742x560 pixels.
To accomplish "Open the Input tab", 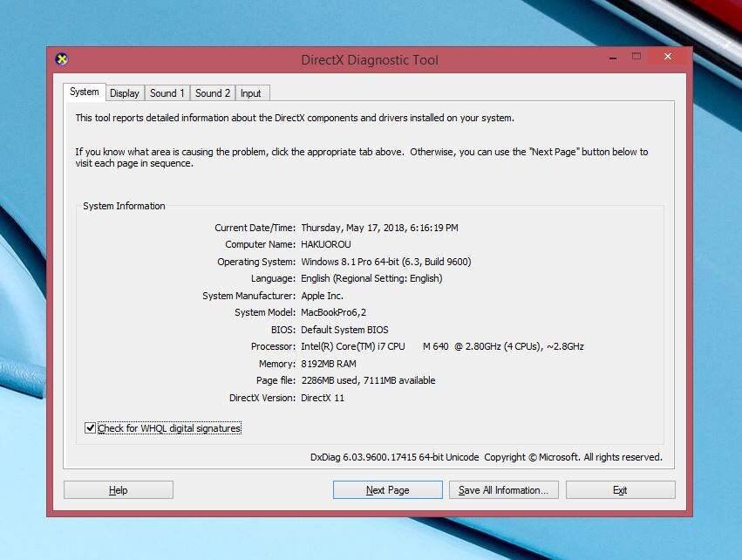I will tap(251, 93).
